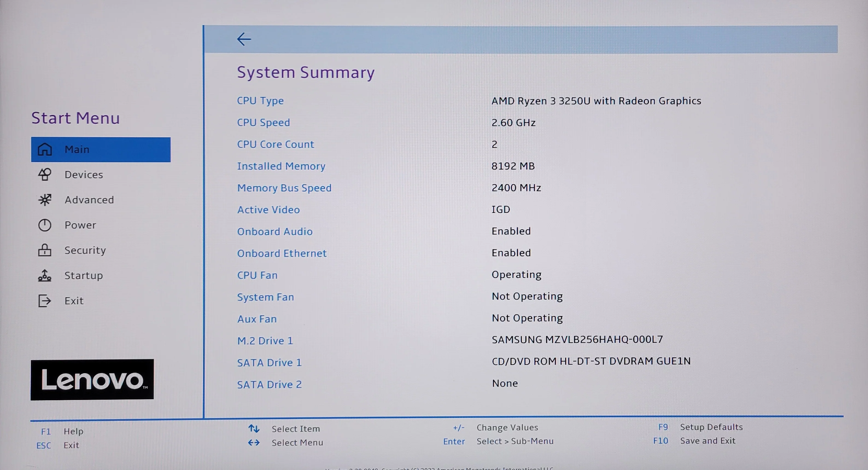Click the AMD Ryzen 3 3250U value
Viewport: 868px width, 470px height.
597,101
